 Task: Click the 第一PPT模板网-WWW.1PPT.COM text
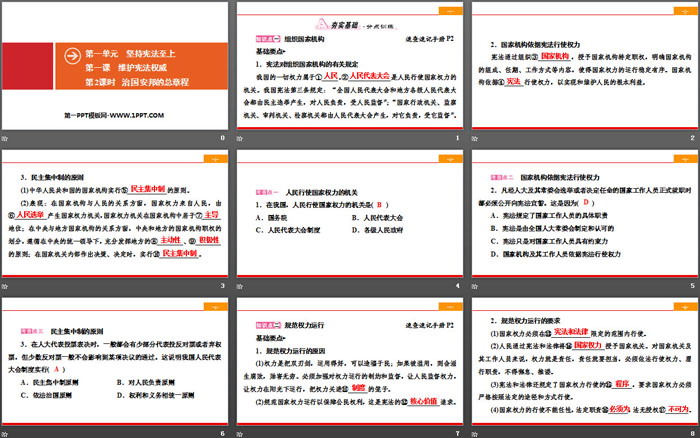pyautogui.click(x=114, y=115)
